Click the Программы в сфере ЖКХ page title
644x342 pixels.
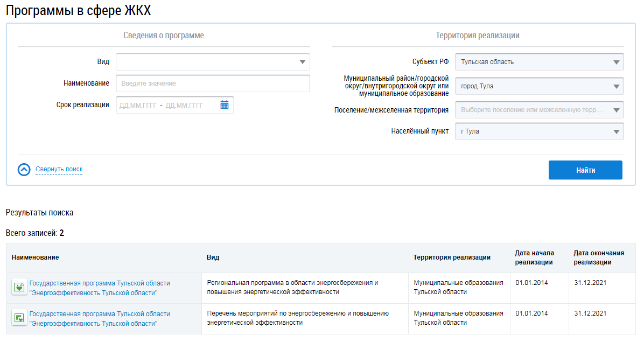(79, 10)
